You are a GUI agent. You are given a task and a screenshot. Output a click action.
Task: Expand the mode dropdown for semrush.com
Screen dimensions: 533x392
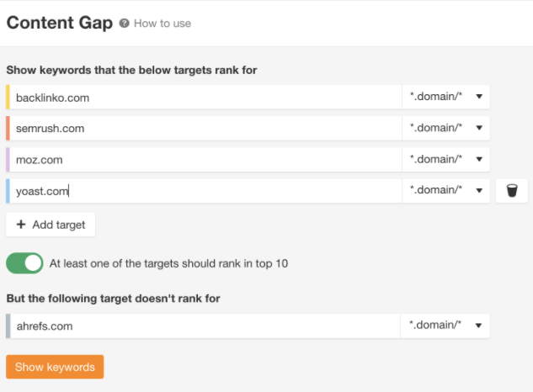(445, 128)
